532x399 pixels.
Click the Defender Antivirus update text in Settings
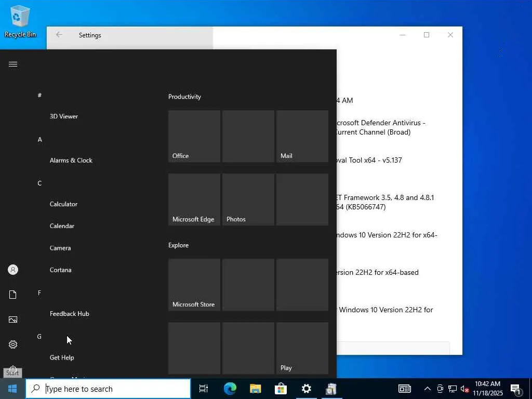(x=380, y=128)
